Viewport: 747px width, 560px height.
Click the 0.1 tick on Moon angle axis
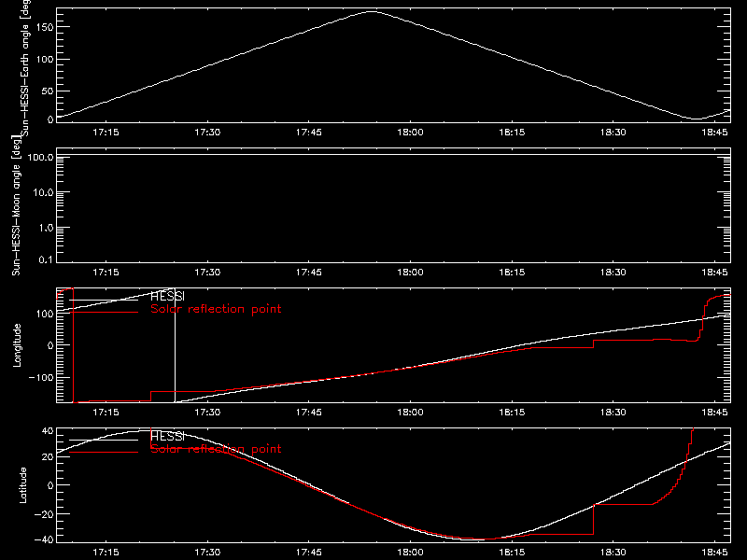(46, 259)
